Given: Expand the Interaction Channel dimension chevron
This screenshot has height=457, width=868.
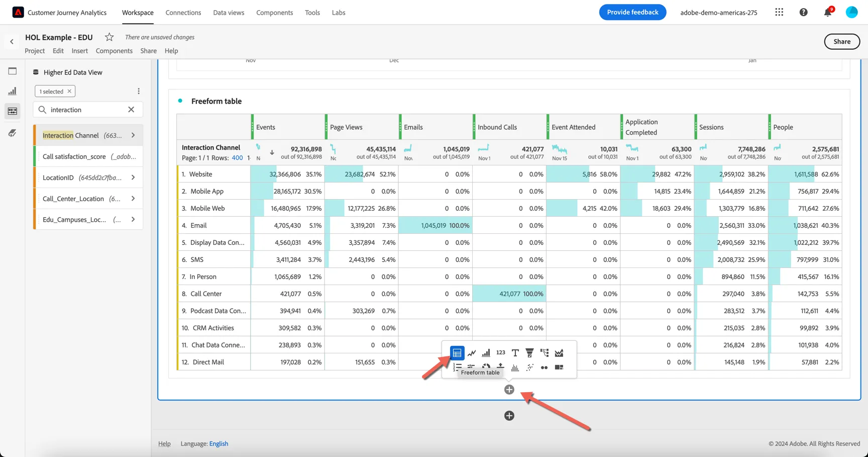Looking at the screenshot, I should (133, 135).
